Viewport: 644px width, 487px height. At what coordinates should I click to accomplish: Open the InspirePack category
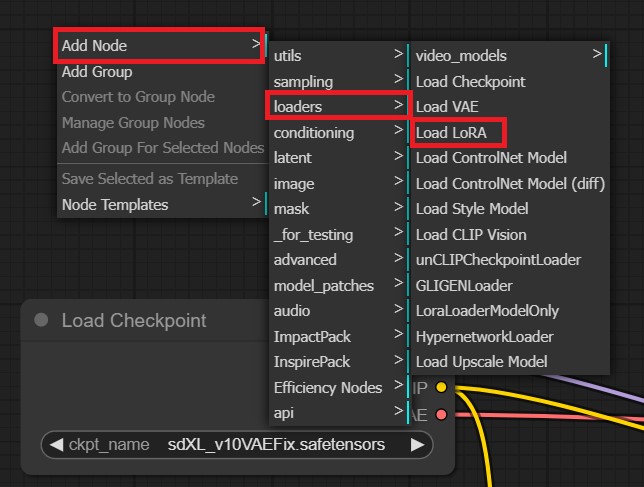339,361
